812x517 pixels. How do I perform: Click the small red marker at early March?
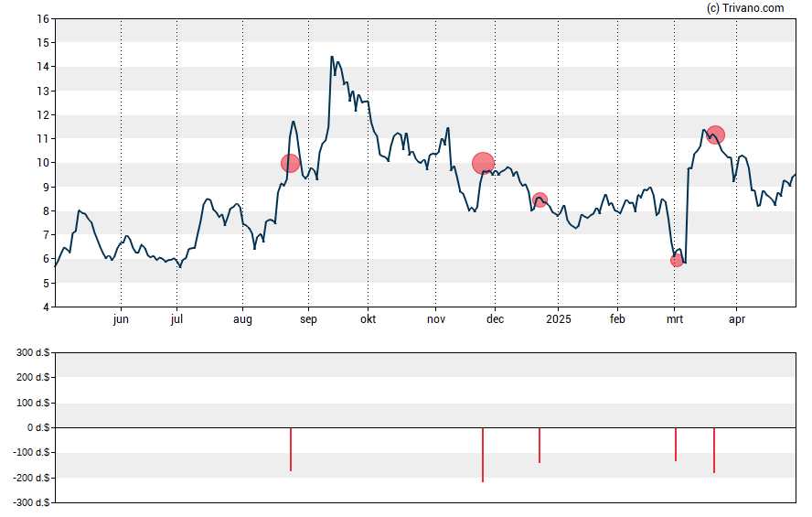coord(677,261)
